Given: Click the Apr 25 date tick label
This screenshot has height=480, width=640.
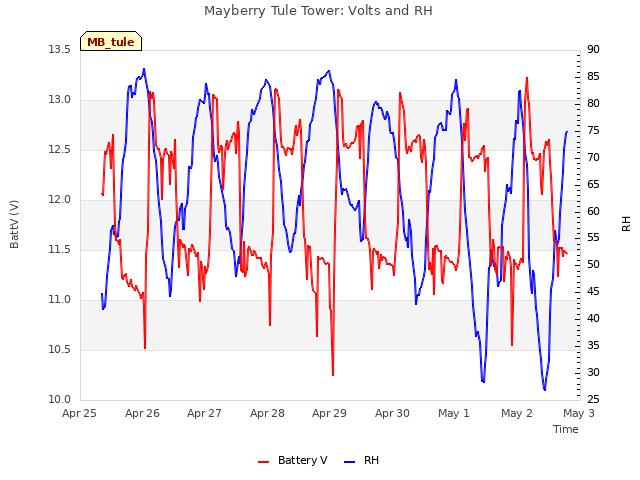Looking at the screenshot, I should 79,413.
